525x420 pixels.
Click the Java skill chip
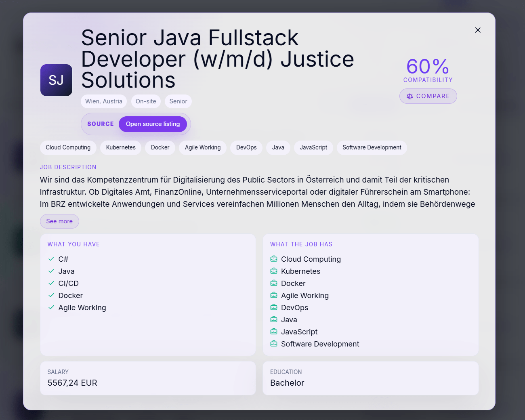[278, 147]
